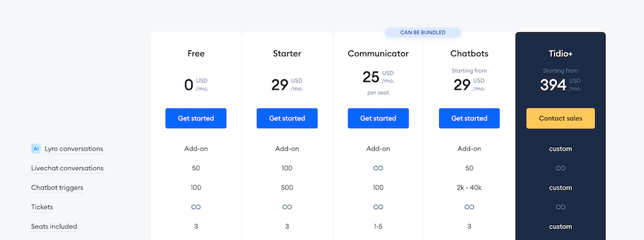Screen dimensions: 644x240
Task: Click the Chatbot triggers feature label
Action: click(57, 187)
